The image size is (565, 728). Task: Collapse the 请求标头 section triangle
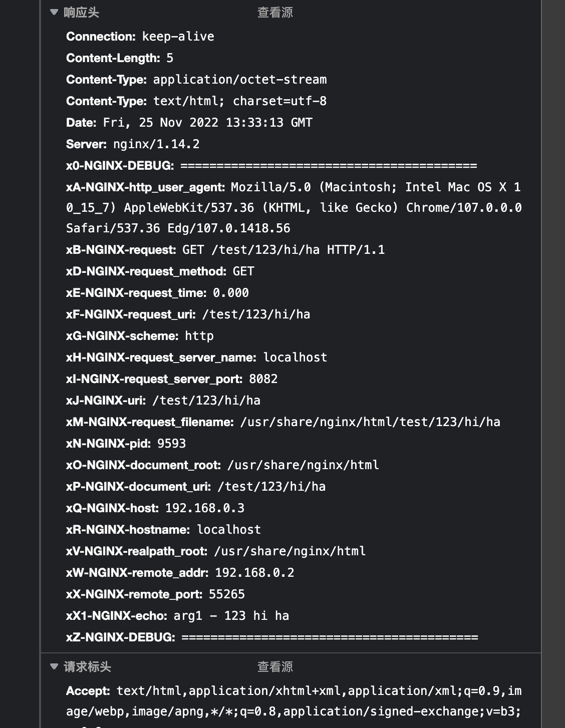pos(54,666)
